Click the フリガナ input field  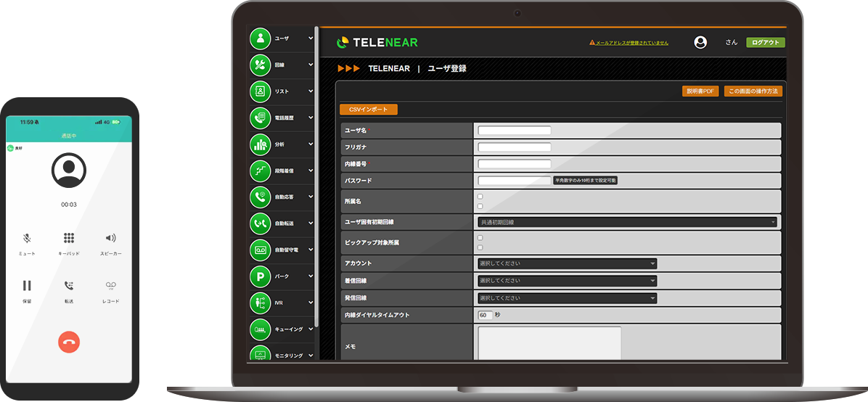[x=515, y=147]
